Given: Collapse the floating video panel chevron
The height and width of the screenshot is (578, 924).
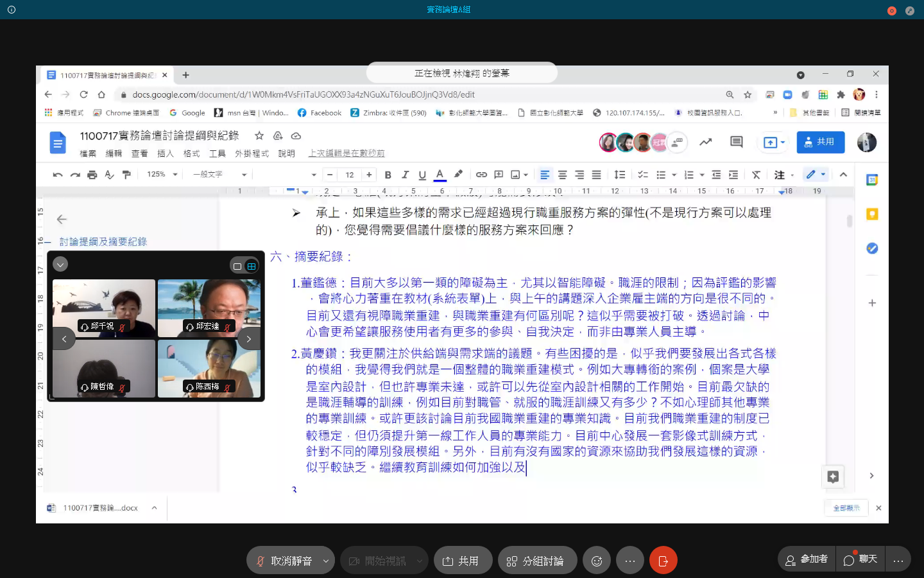Looking at the screenshot, I should pos(60,264).
